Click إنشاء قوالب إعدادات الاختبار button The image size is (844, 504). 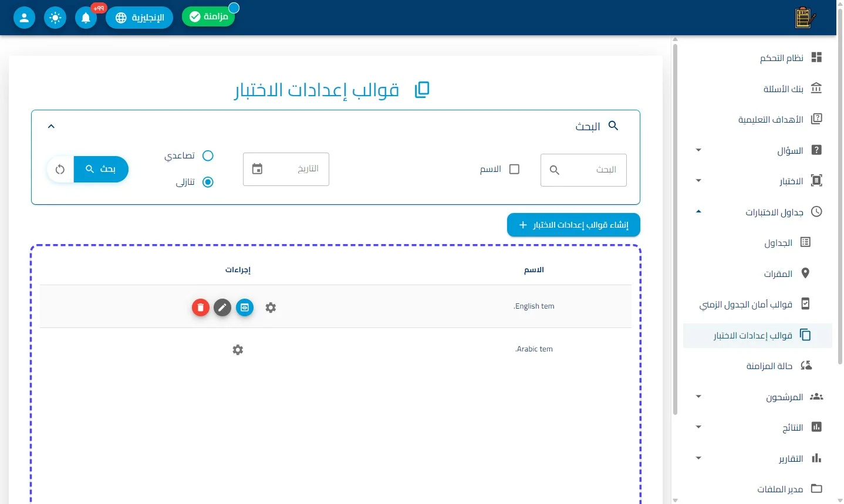click(573, 225)
